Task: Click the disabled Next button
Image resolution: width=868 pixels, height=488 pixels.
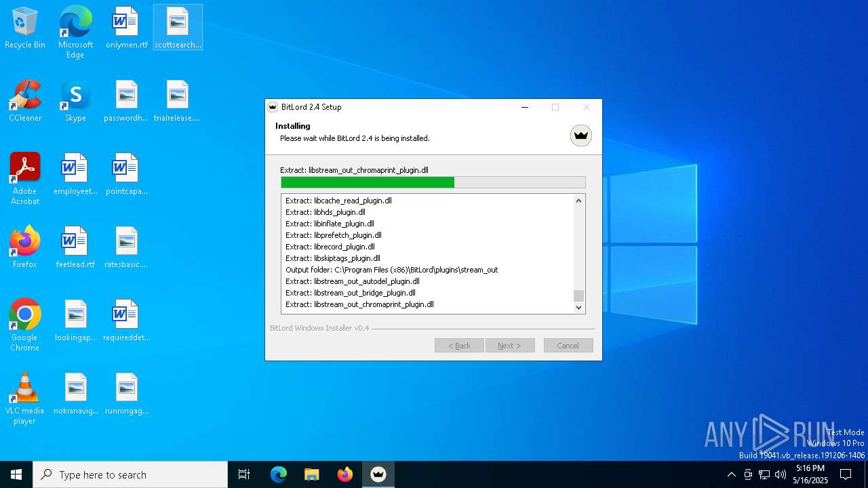Action: [x=510, y=346]
